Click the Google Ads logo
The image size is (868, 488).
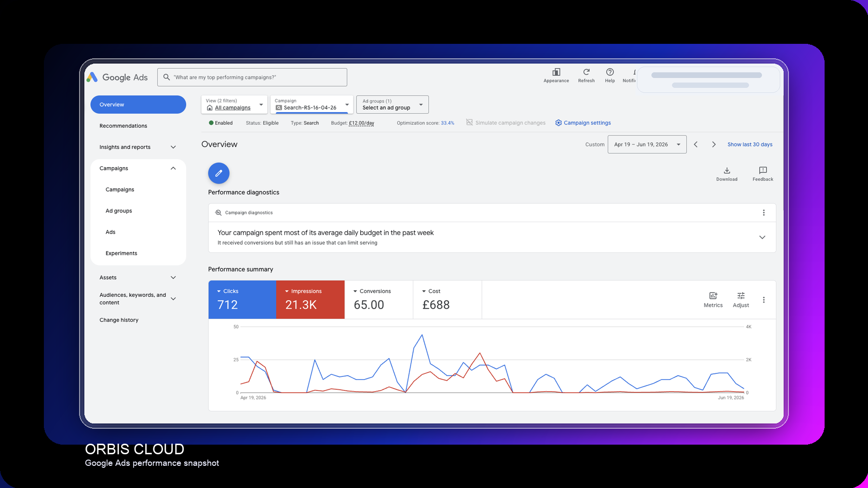click(117, 77)
